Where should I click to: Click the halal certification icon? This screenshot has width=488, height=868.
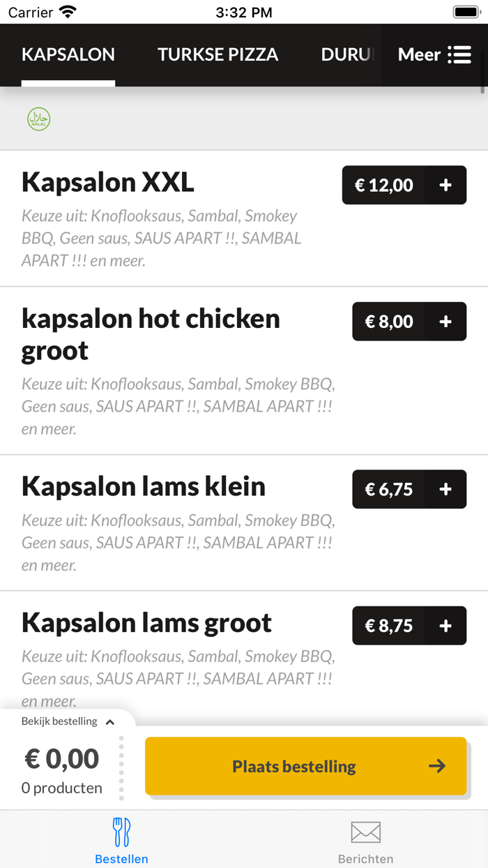tap(38, 119)
